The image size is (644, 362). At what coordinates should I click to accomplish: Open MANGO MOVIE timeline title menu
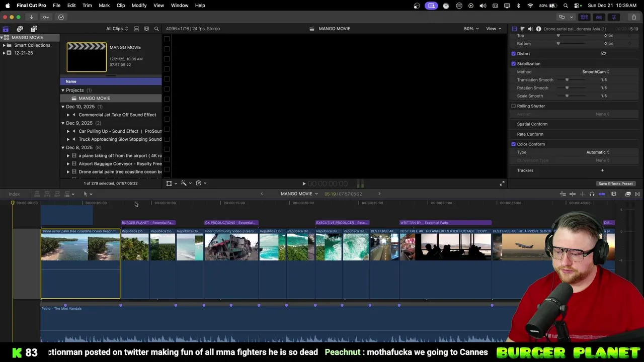pyautogui.click(x=299, y=194)
